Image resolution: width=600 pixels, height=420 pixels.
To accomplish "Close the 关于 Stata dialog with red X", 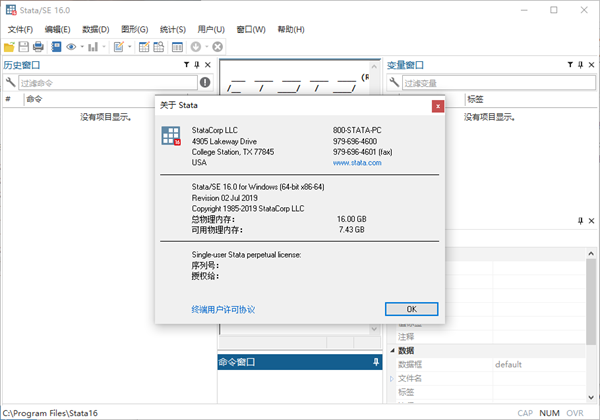I will (438, 106).
